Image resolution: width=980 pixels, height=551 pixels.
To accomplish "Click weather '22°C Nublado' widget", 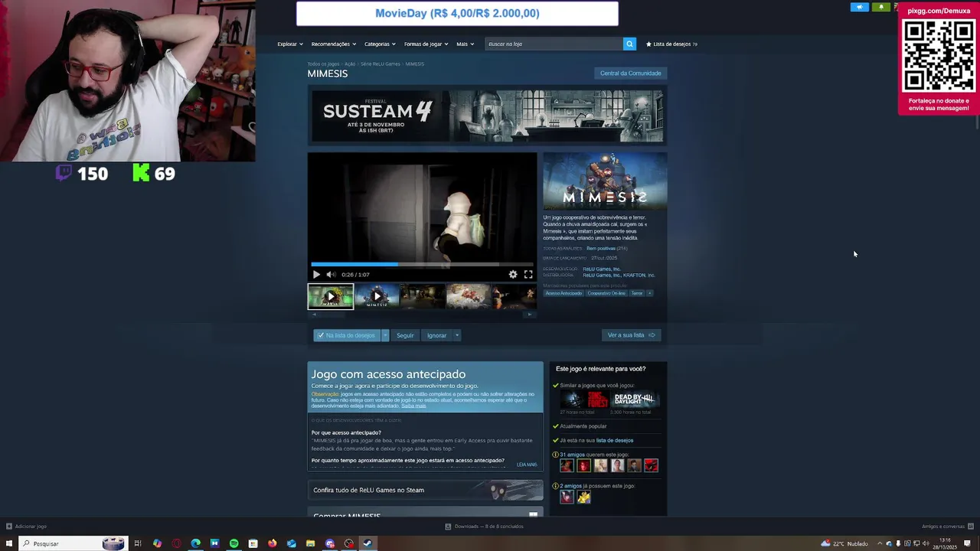I will pos(844,543).
